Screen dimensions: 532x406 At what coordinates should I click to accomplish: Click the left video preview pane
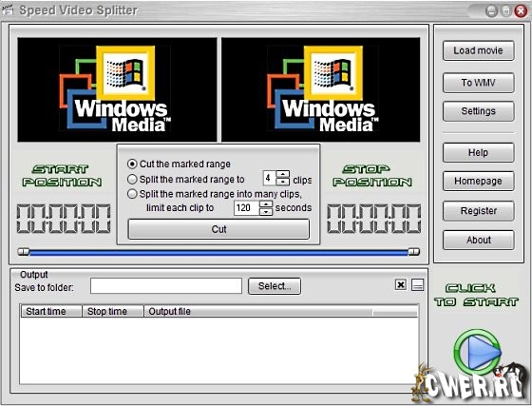(117, 89)
